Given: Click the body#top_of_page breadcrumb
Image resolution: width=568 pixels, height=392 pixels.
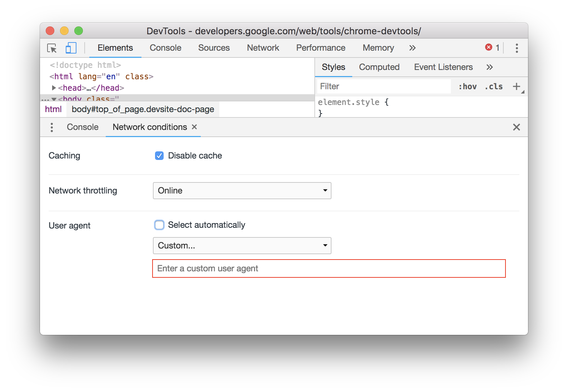Looking at the screenshot, I should (143, 109).
